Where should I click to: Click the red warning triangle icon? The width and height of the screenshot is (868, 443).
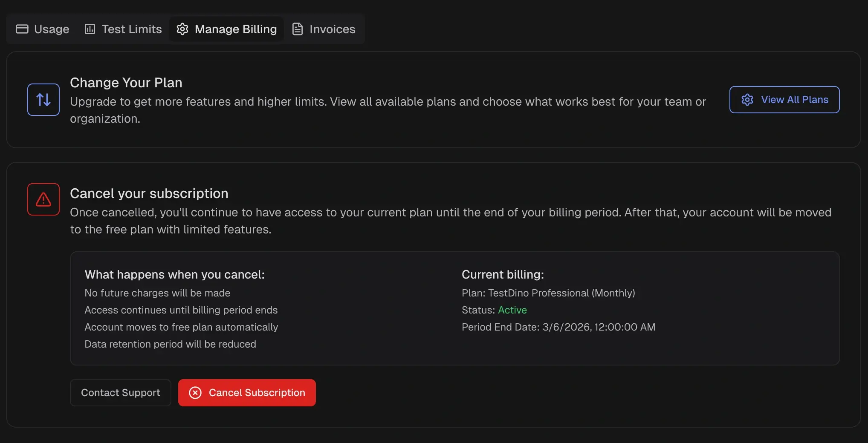coord(43,199)
